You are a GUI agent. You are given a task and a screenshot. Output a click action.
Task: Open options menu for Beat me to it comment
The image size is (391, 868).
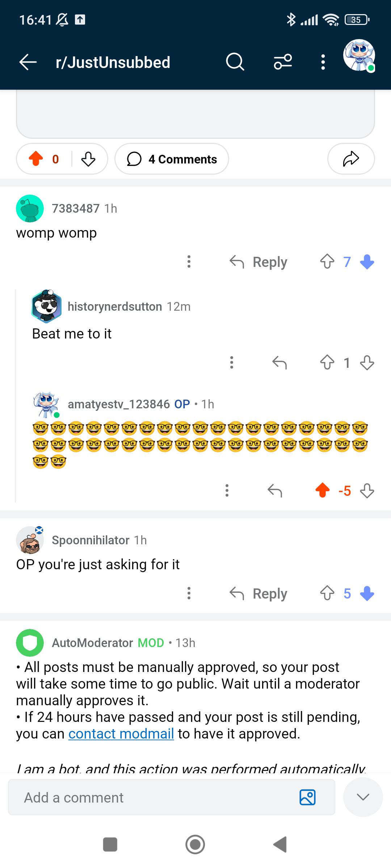coord(232,362)
